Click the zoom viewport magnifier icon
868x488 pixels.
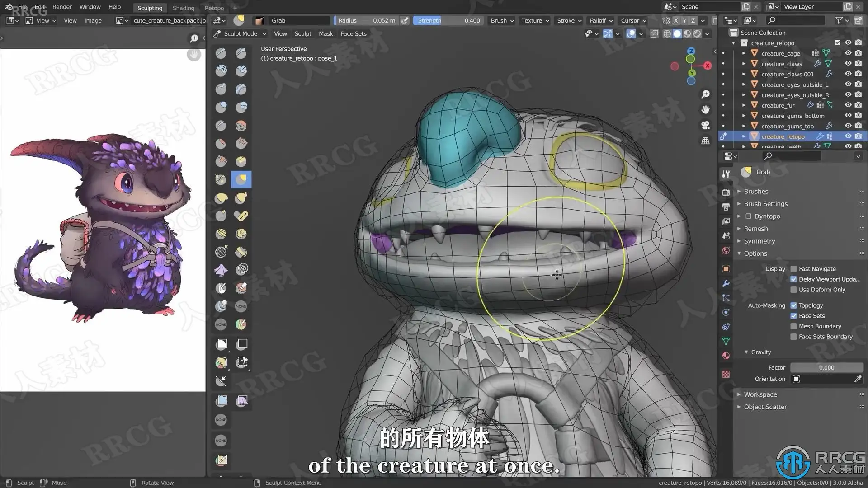coord(705,94)
